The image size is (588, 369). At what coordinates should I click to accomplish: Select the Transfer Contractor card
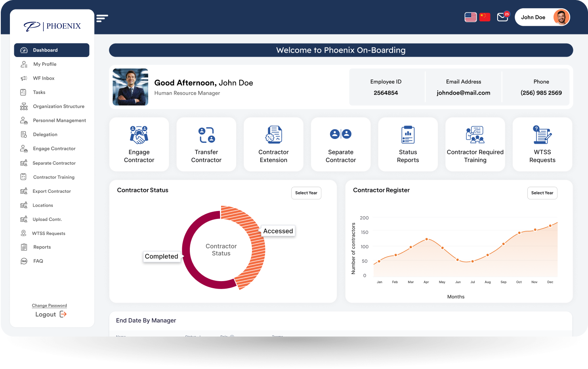click(206, 144)
